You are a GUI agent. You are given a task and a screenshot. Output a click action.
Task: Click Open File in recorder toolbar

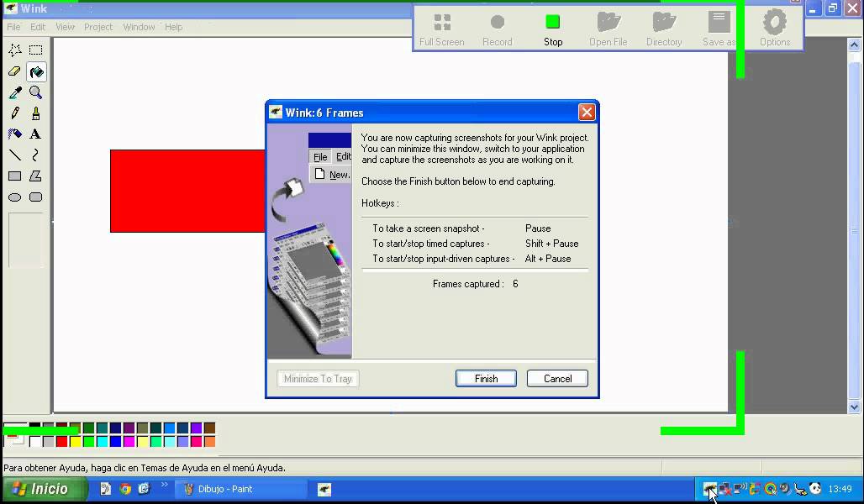pyautogui.click(x=608, y=29)
